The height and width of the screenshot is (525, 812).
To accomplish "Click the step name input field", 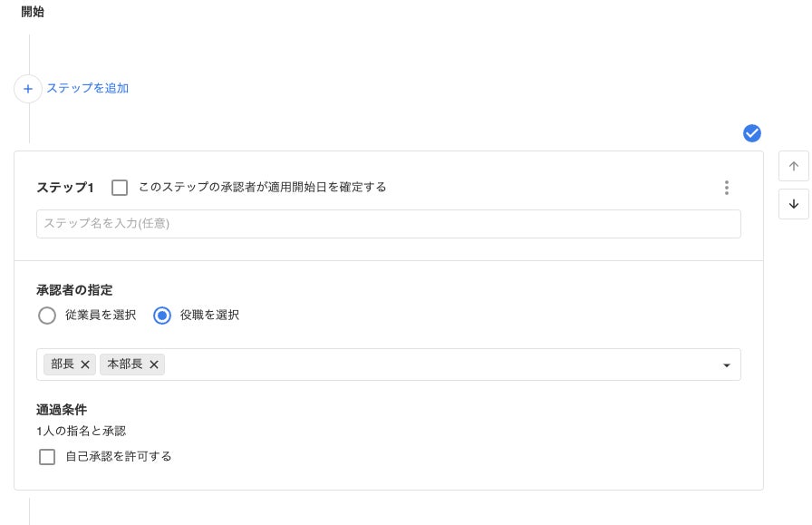I will point(388,224).
